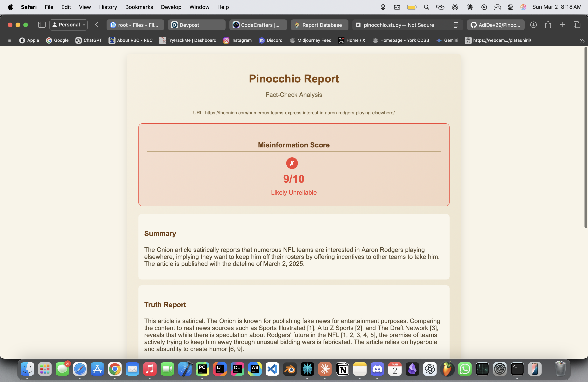Image resolution: width=588 pixels, height=382 pixels.
Task: Close the pinocchio.study tab
Action: [358, 25]
